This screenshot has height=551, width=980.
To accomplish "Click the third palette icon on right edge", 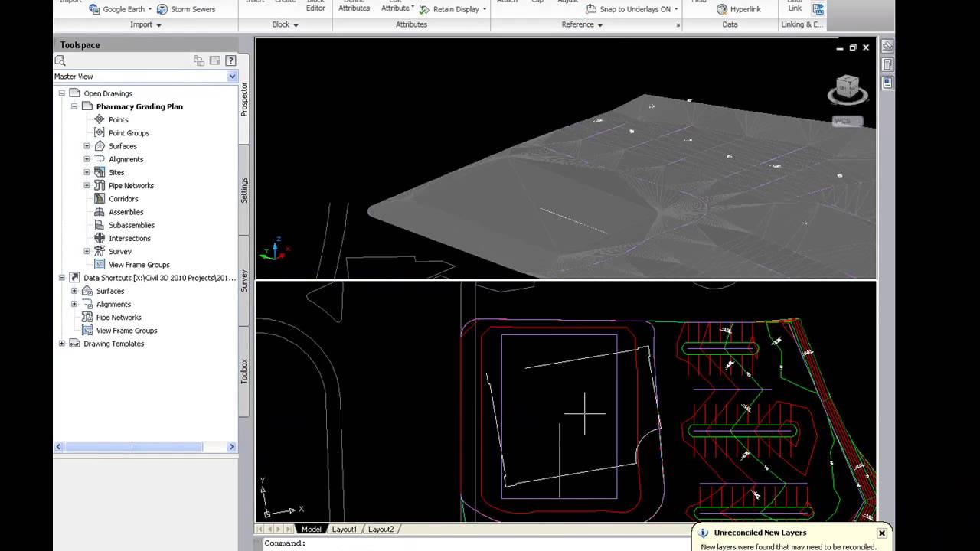I will tap(887, 83).
